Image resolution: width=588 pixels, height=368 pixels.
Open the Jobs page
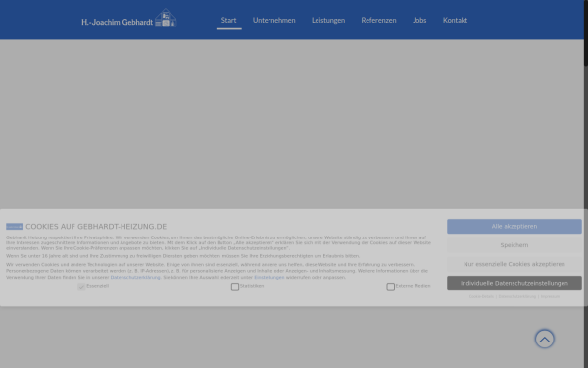pyautogui.click(x=419, y=20)
